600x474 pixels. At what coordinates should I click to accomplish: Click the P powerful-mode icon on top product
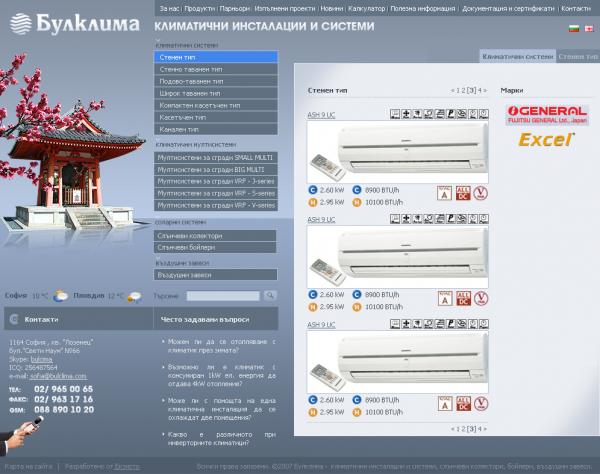tap(451, 114)
